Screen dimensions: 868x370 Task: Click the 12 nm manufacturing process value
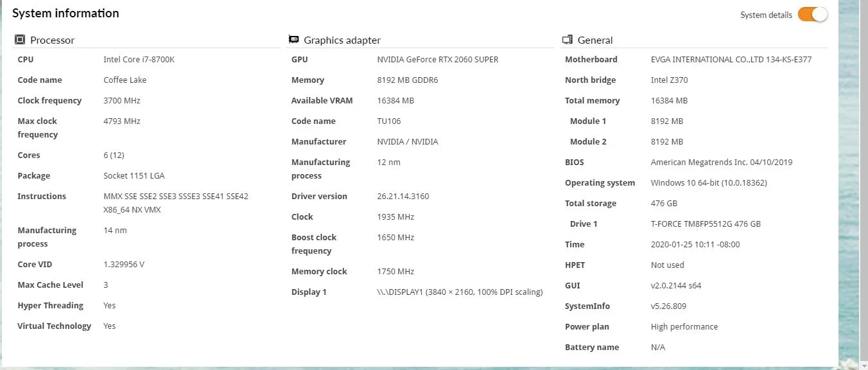click(389, 163)
